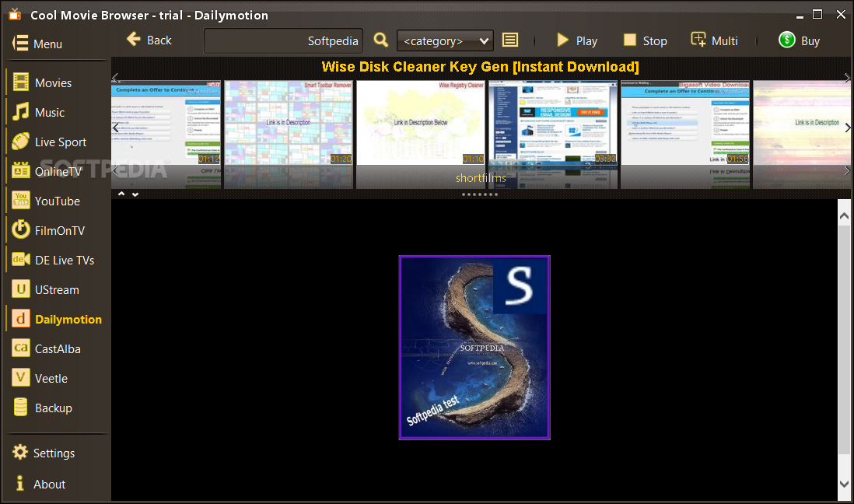Open Multi view mode
Screen dimensions: 854x504
715,40
